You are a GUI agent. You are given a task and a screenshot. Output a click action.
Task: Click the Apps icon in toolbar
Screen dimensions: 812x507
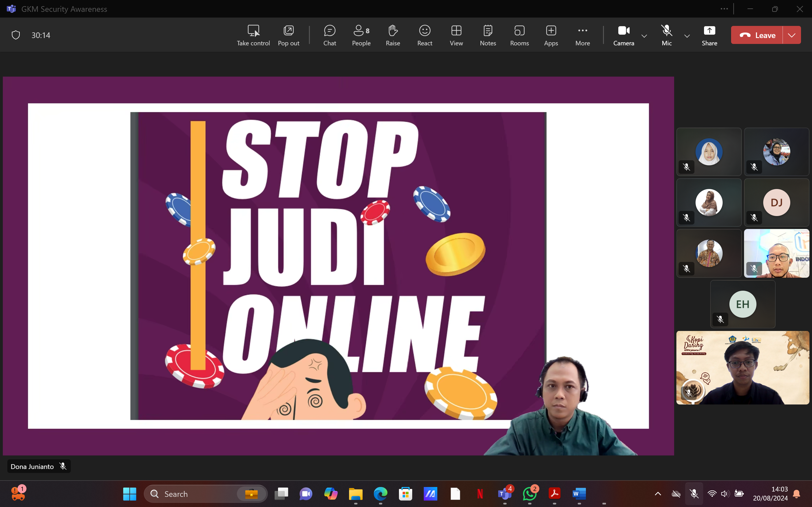click(x=551, y=35)
